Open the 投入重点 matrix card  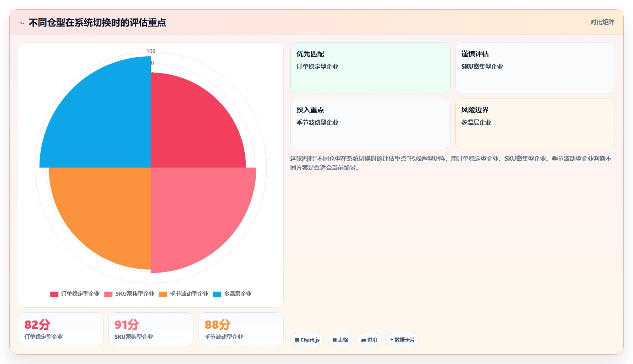point(370,124)
